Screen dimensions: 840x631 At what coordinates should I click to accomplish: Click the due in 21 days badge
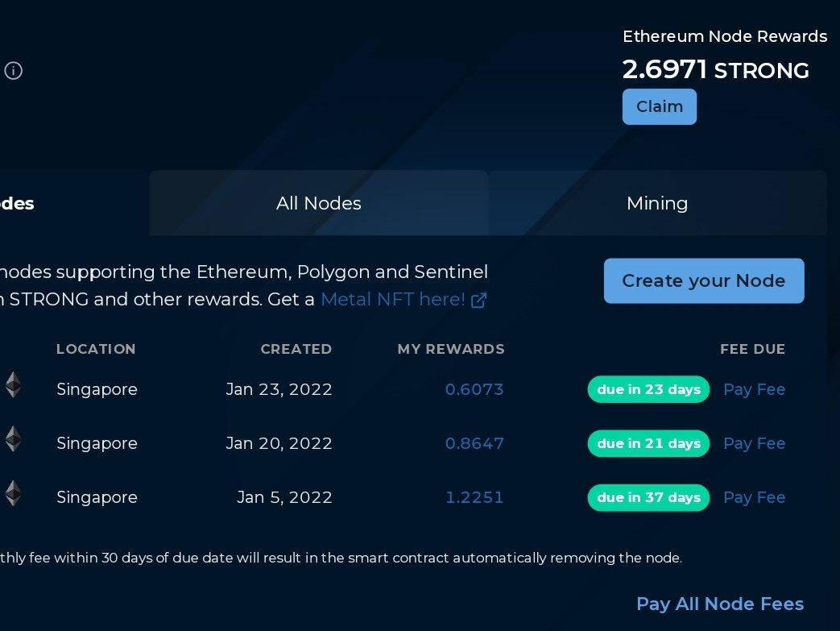(x=649, y=443)
